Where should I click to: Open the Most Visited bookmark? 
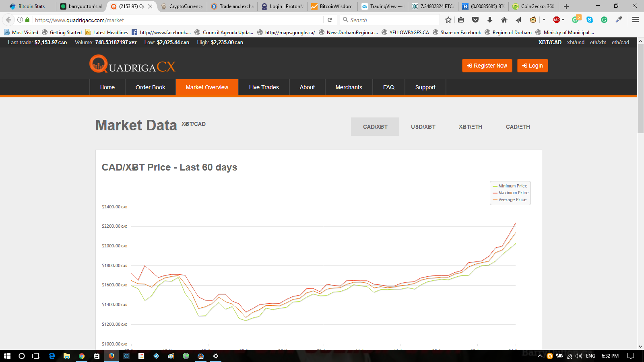pyautogui.click(x=21, y=33)
